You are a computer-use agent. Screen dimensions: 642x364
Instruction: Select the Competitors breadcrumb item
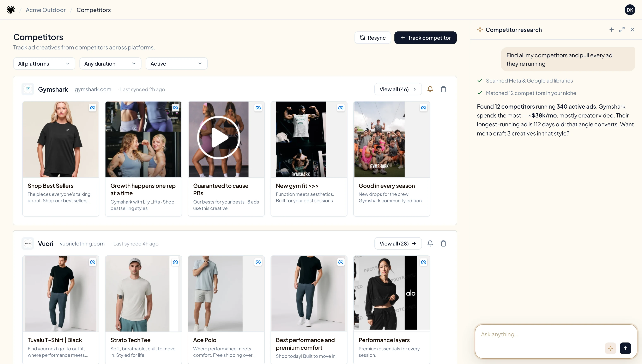93,10
